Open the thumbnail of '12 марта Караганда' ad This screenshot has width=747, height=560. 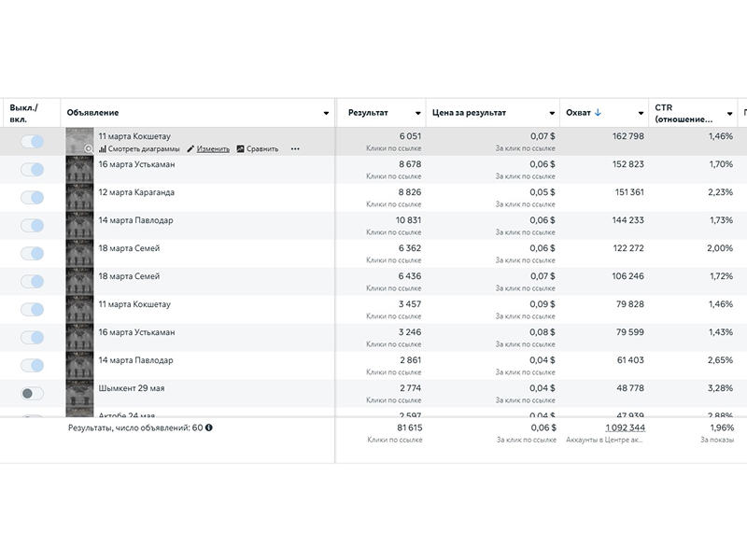point(79,198)
